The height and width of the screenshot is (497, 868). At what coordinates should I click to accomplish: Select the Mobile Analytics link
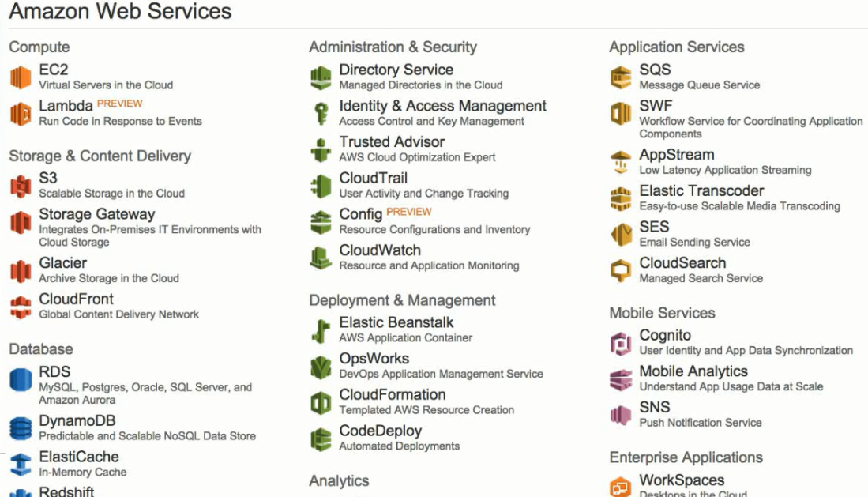pos(693,371)
